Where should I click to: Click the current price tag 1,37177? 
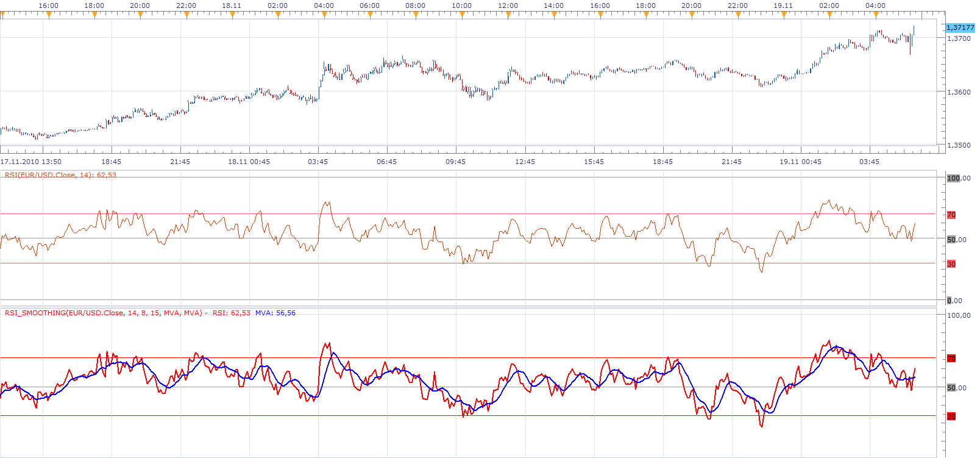tap(960, 27)
